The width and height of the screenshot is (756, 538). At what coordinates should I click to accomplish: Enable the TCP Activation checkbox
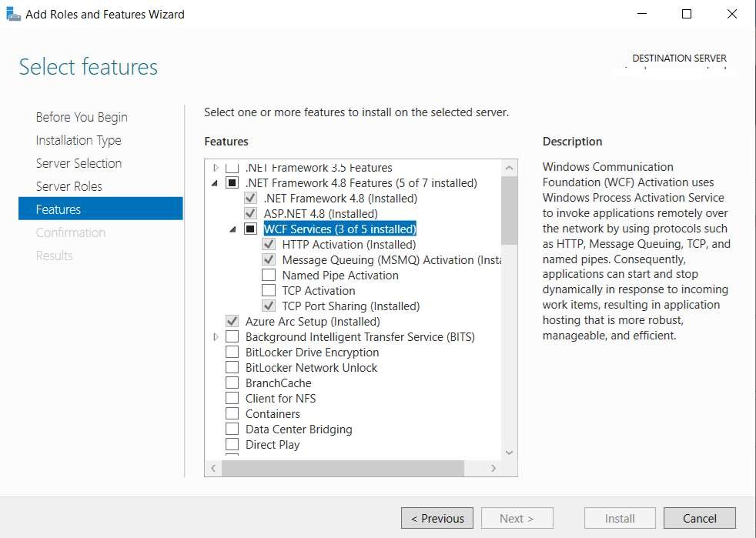(x=269, y=291)
